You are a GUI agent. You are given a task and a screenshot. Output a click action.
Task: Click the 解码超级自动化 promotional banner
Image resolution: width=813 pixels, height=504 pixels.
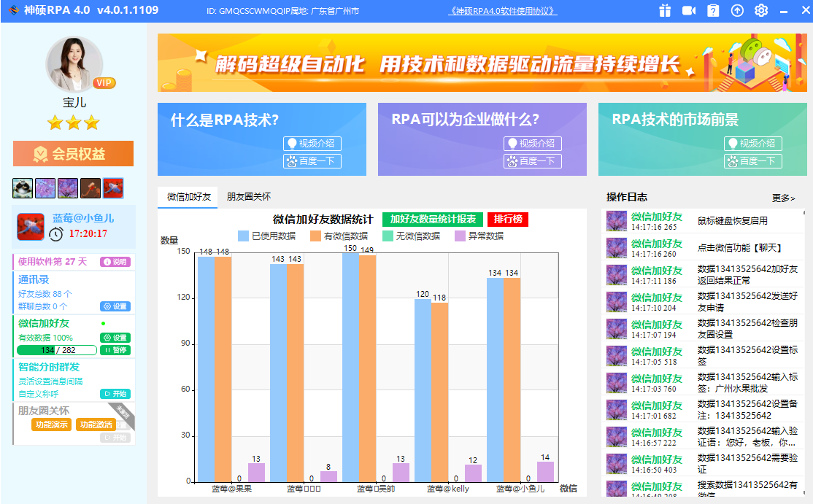[x=482, y=63]
